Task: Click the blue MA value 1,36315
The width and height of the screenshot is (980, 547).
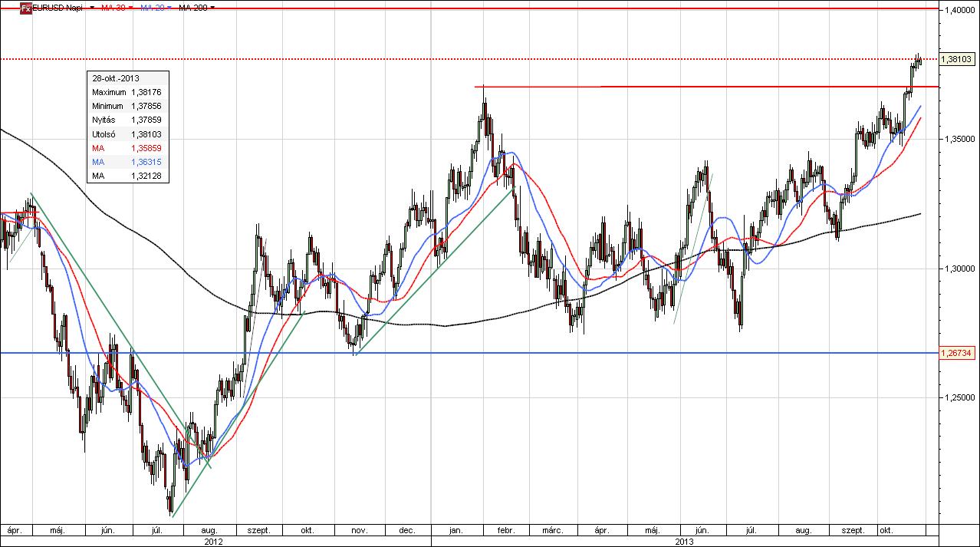Action: point(146,162)
